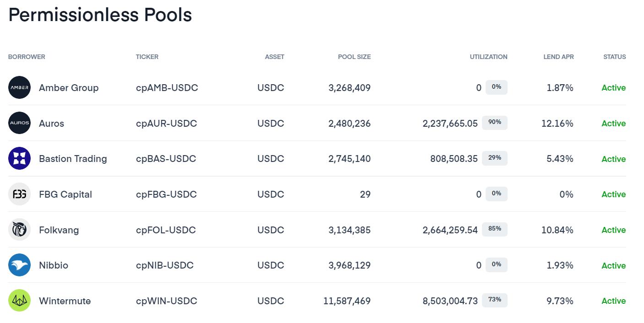Sort by the UTILIZATION column header
Viewport: 644px width, 323px height.
click(x=488, y=57)
